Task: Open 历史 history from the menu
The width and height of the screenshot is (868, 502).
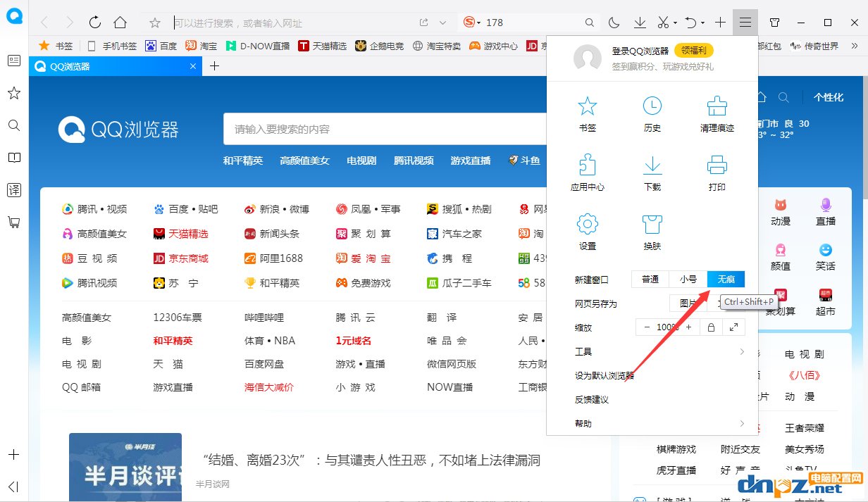Action: (x=652, y=114)
